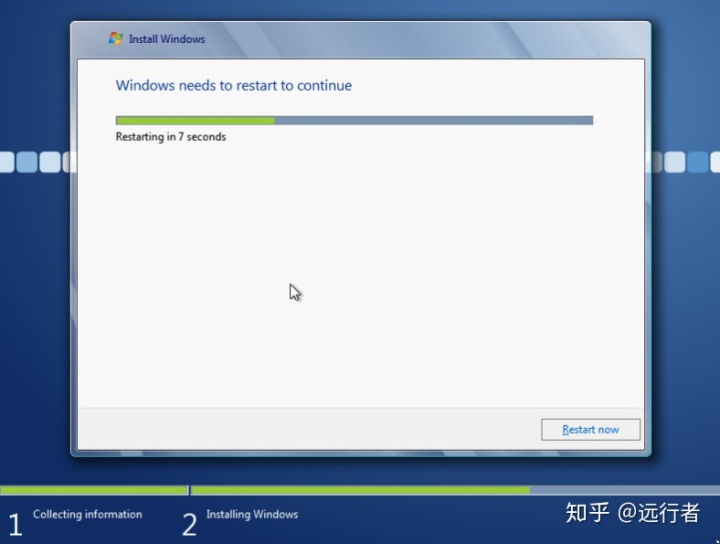Viewport: 720px width, 544px height.
Task: Select the Install Windows title text
Action: click(167, 39)
